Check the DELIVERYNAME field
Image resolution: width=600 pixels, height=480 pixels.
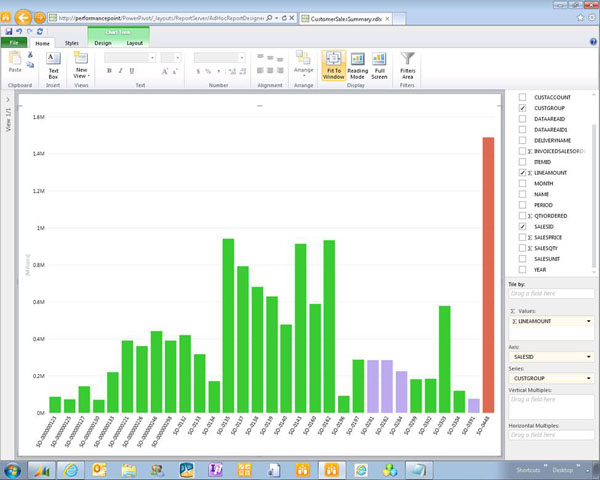tap(522, 140)
